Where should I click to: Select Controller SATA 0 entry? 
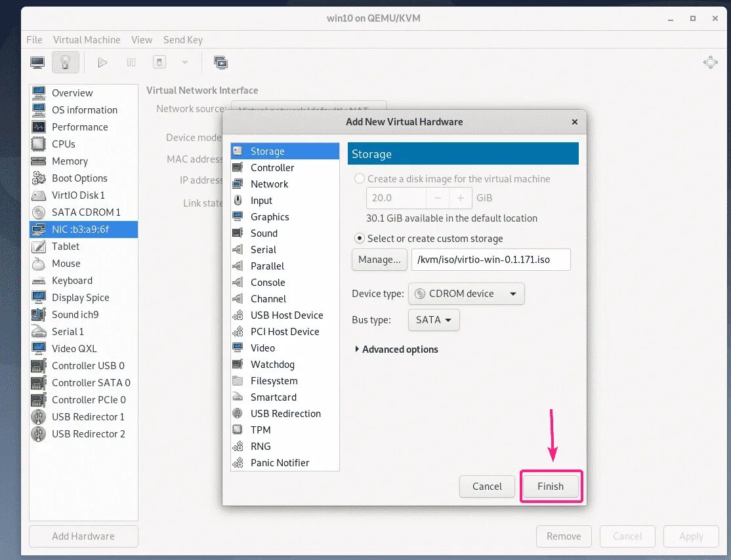83,382
